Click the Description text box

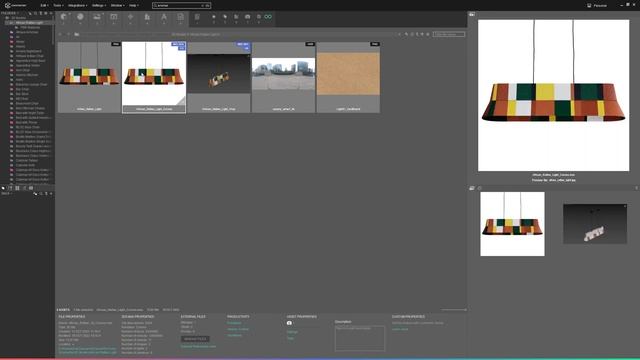(360, 338)
